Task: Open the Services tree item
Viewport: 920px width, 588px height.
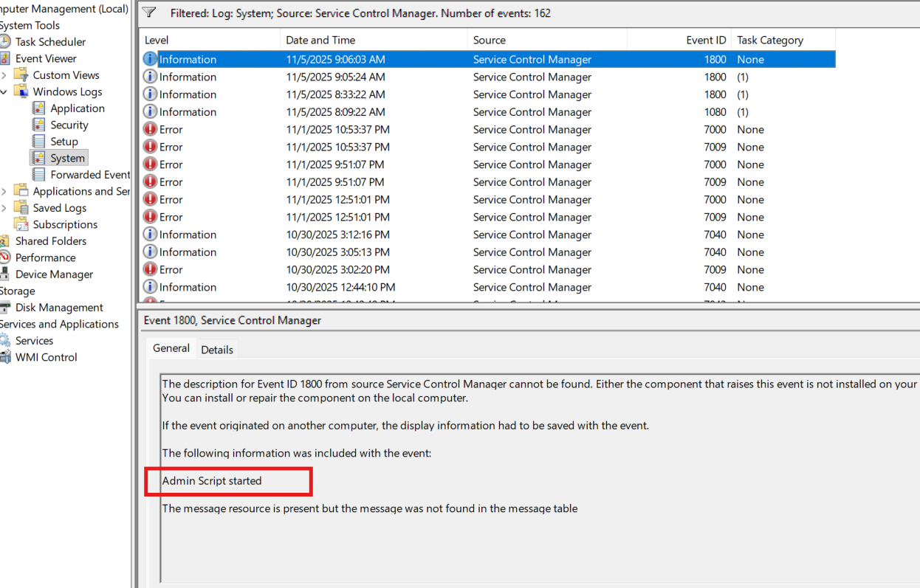Action: click(x=34, y=341)
